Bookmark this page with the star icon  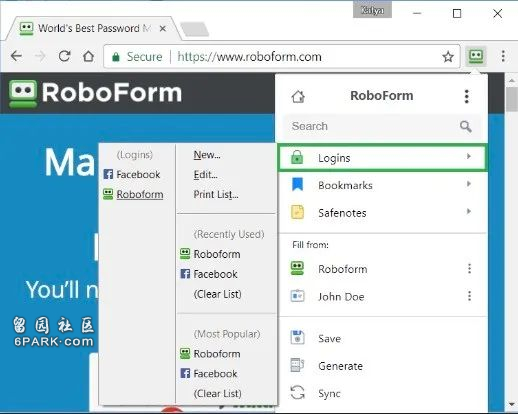click(x=448, y=57)
